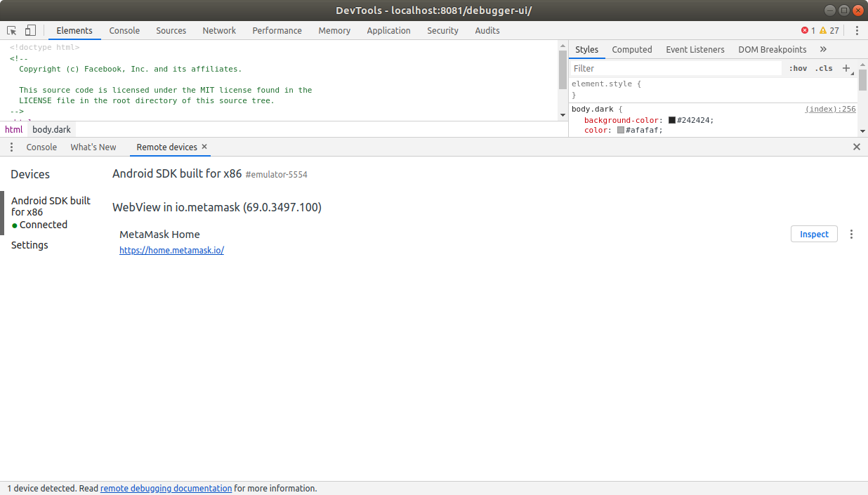This screenshot has width=868, height=495.
Task: Select the Styles pane tab
Action: pos(586,49)
